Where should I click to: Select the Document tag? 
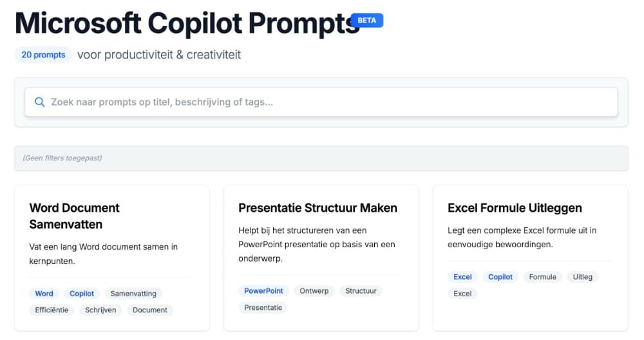click(150, 310)
